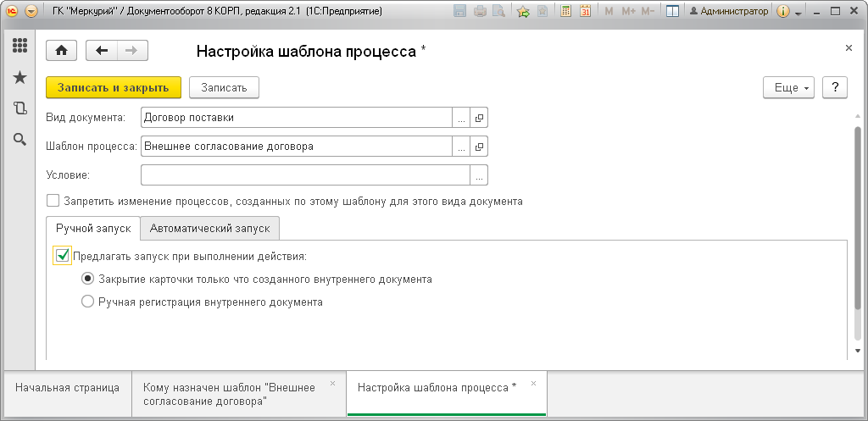Click the Записать button
This screenshot has height=421, width=868.
[x=224, y=87]
